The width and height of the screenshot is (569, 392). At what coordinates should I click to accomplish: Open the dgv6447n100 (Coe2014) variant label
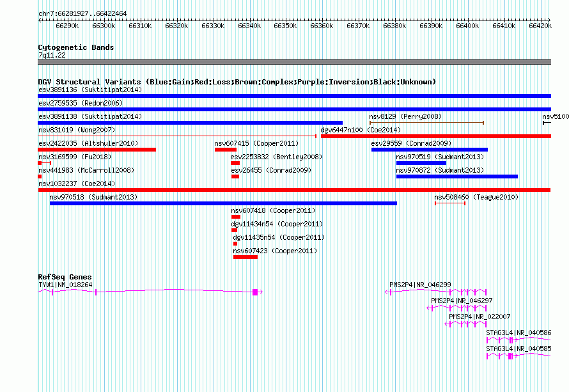[361, 130]
